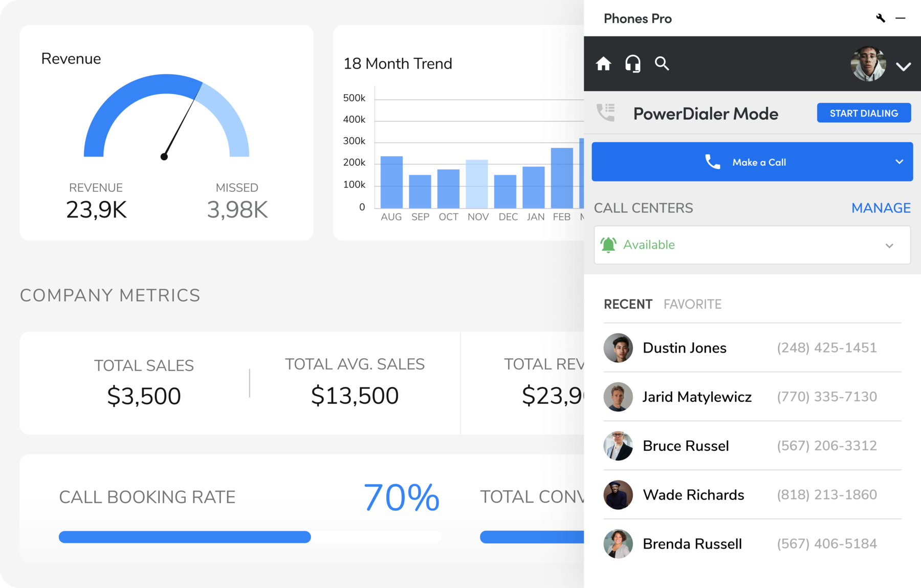921x588 pixels.
Task: Go to the Home icon in Phones Pro
Action: (x=603, y=63)
